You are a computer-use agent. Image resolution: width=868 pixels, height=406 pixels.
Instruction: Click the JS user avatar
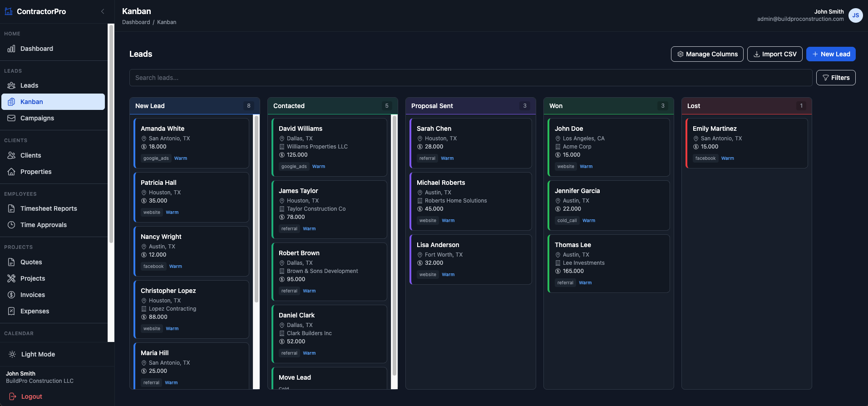(855, 15)
